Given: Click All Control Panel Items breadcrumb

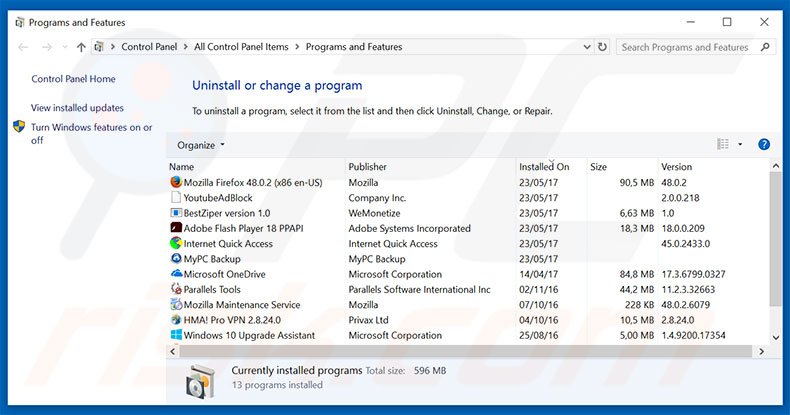Looking at the screenshot, I should [x=240, y=47].
